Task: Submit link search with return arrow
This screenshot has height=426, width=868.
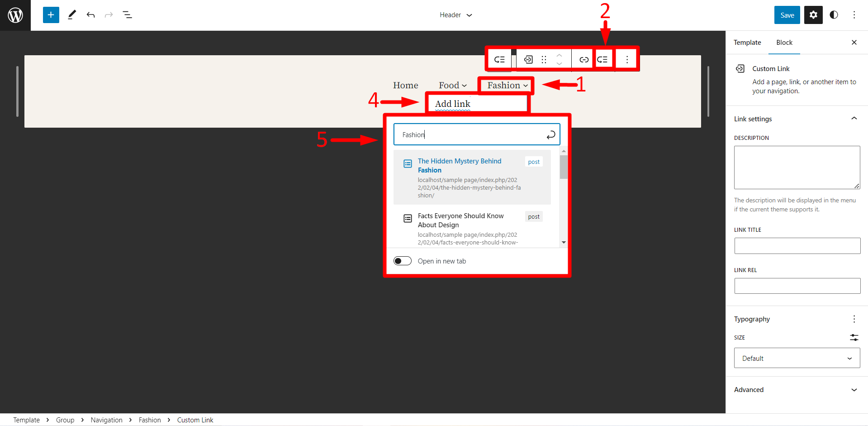Action: 550,134
